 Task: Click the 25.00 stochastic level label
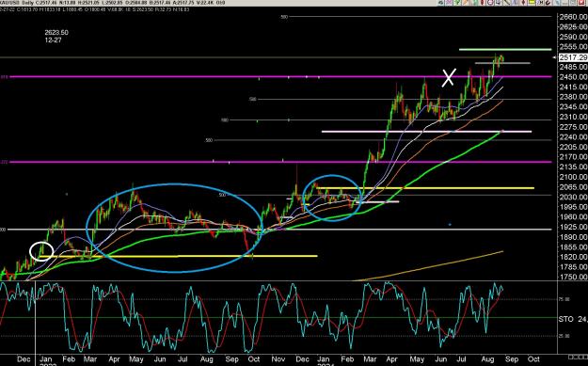[x=564, y=336]
